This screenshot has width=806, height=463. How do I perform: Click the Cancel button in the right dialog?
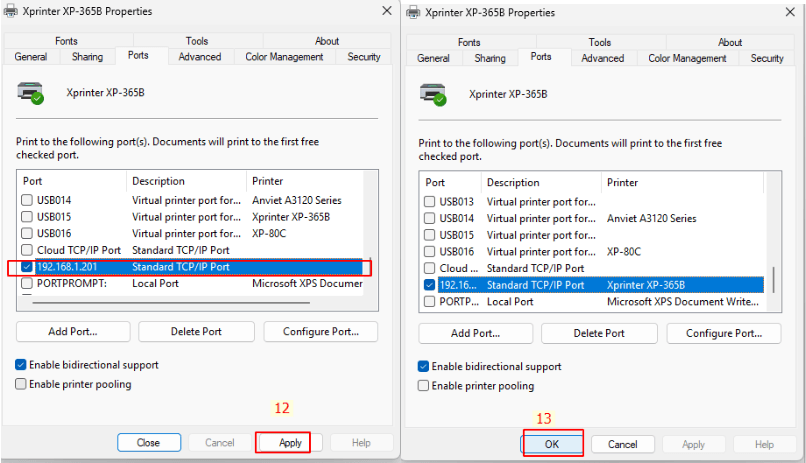coord(623,444)
